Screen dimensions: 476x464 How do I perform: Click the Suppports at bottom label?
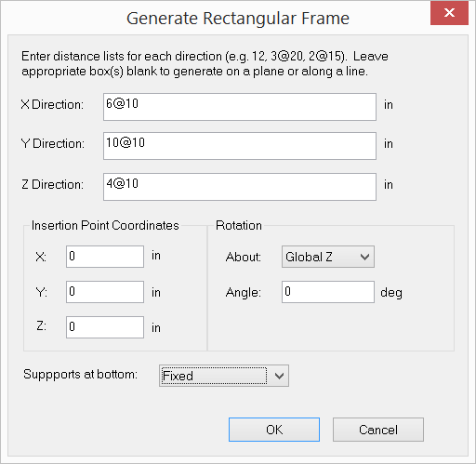[80, 375]
